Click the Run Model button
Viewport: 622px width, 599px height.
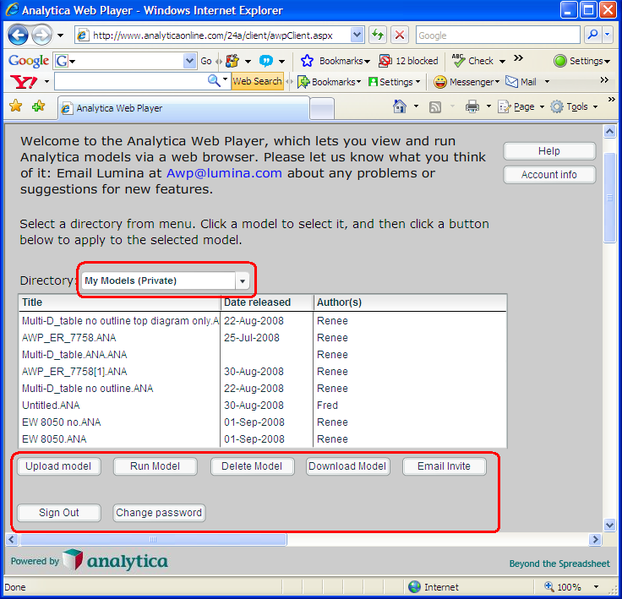tap(155, 466)
